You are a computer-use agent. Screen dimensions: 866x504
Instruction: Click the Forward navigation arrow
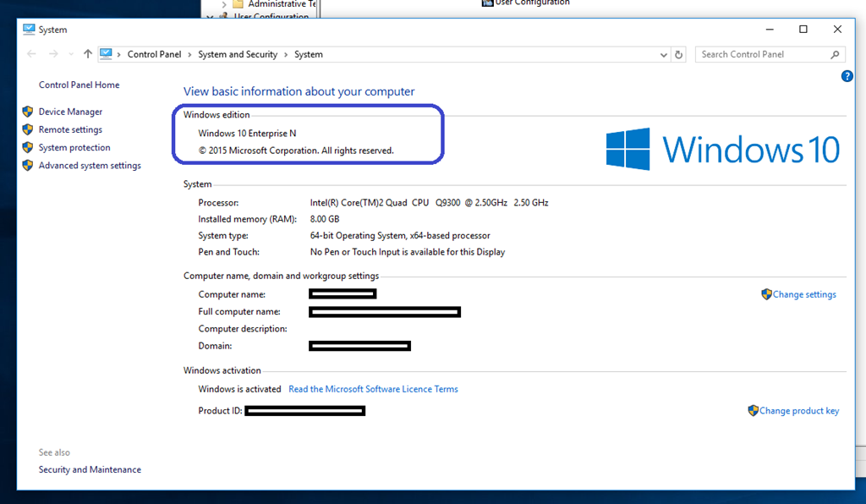53,54
